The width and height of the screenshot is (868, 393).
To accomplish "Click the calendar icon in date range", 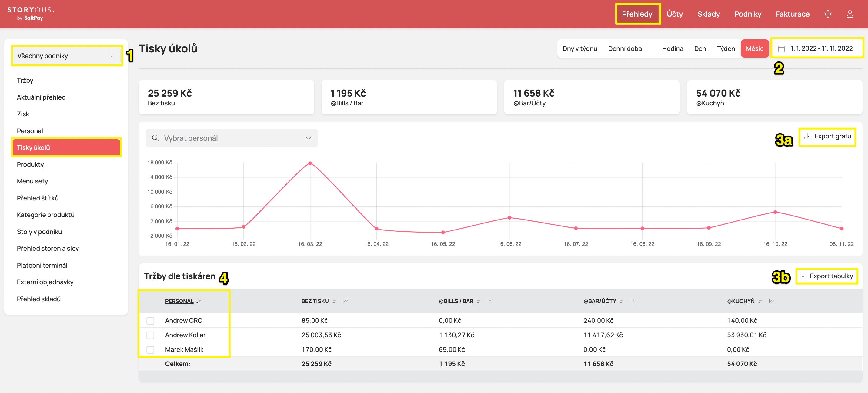I will (x=781, y=48).
